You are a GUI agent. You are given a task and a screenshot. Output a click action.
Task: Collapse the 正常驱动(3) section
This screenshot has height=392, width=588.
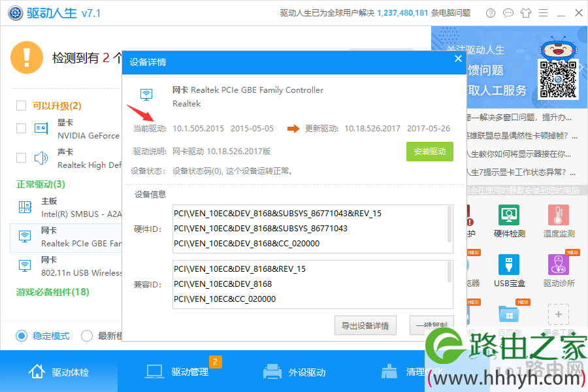pos(41,184)
